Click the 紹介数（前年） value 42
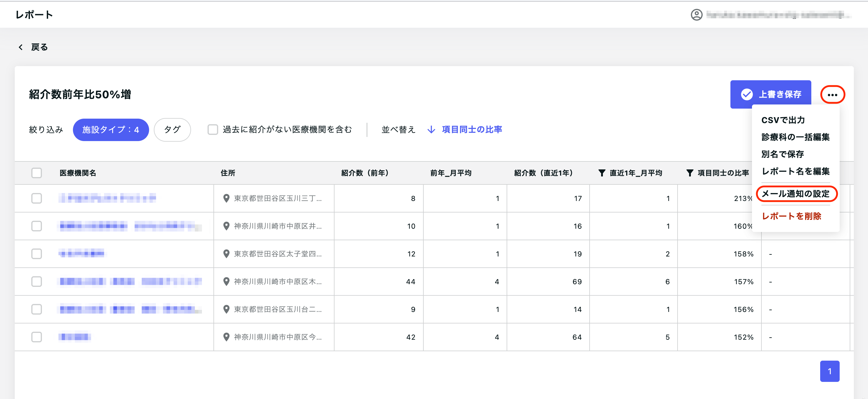This screenshot has width=868, height=399. 410,337
